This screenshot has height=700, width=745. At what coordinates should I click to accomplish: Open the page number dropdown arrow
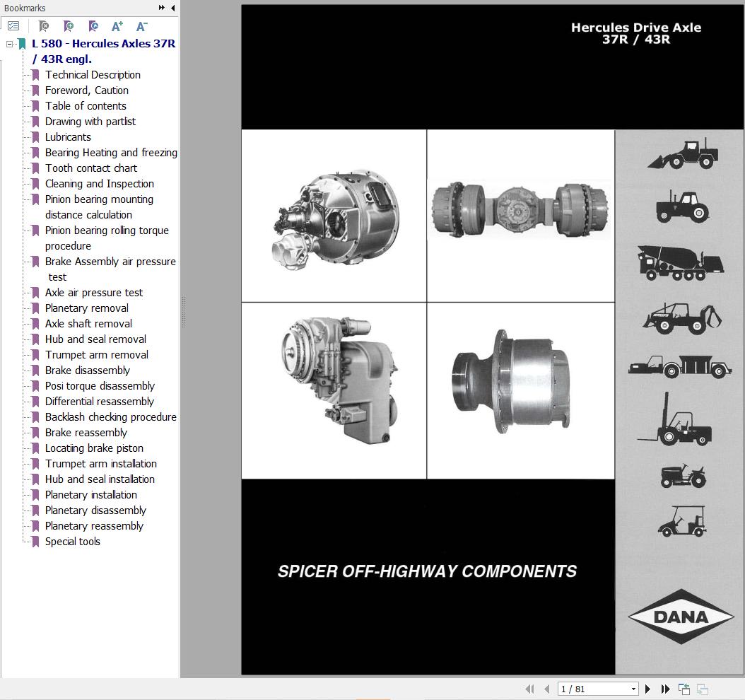[x=633, y=689]
